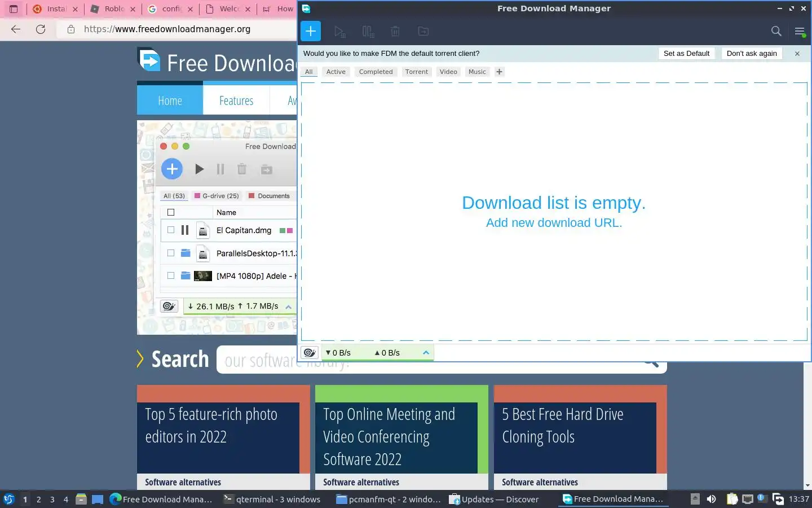Click the Home nav item on the website

pos(170,100)
